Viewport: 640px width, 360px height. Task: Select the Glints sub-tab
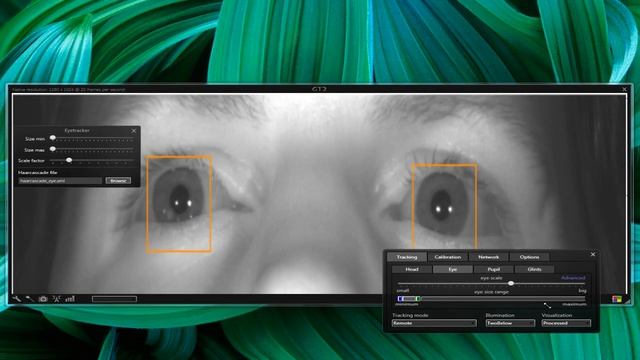534,269
